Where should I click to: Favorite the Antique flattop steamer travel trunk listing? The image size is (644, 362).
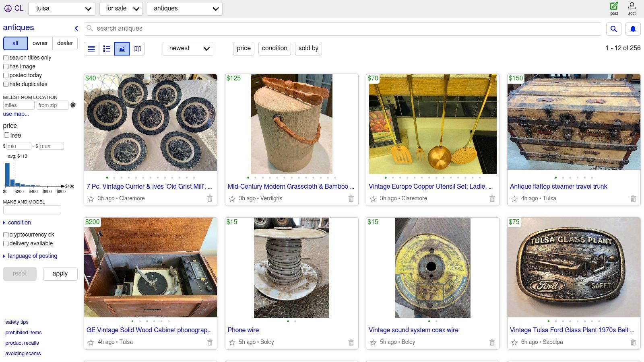click(x=514, y=198)
